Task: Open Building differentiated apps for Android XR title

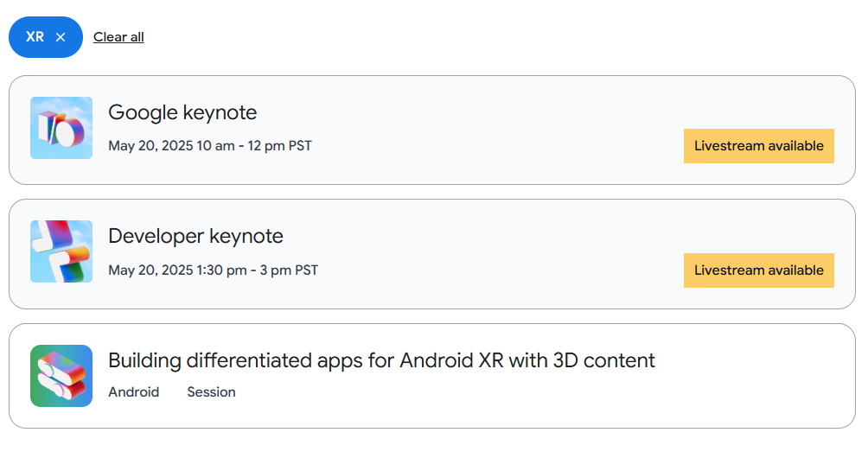Action: [381, 360]
